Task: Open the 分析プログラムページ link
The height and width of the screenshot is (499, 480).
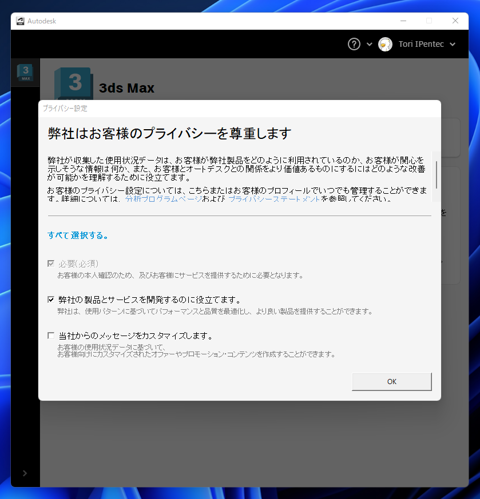Action: click(164, 199)
